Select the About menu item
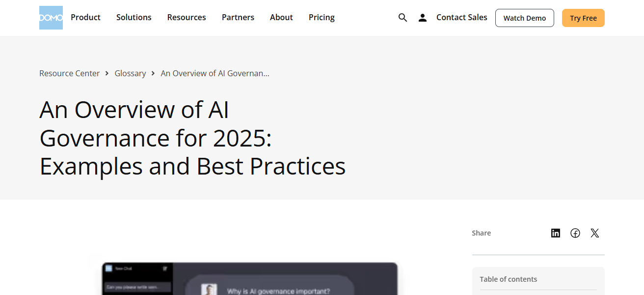 click(281, 17)
